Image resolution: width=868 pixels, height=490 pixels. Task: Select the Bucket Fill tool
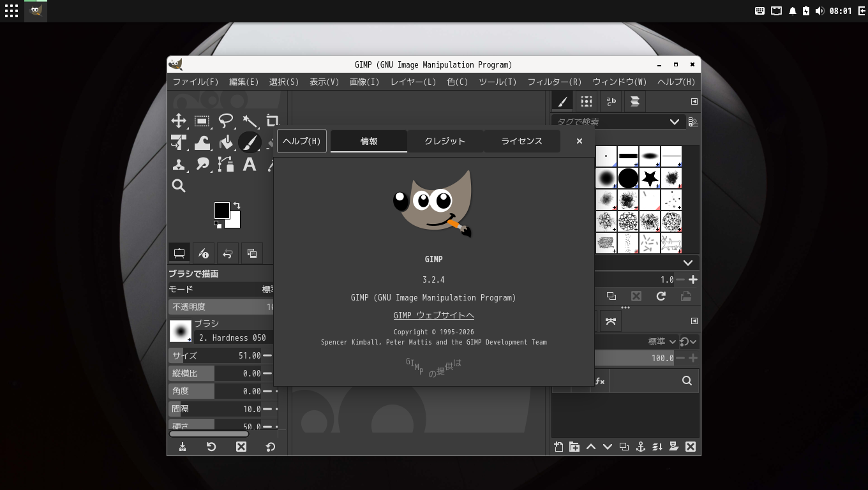coord(226,142)
